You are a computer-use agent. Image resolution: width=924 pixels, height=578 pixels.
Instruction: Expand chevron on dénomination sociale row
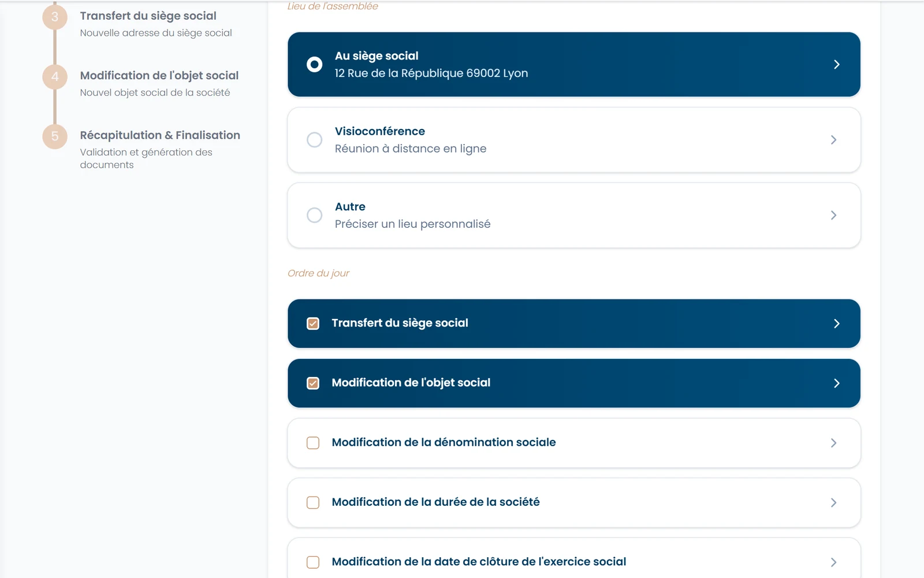(x=833, y=443)
